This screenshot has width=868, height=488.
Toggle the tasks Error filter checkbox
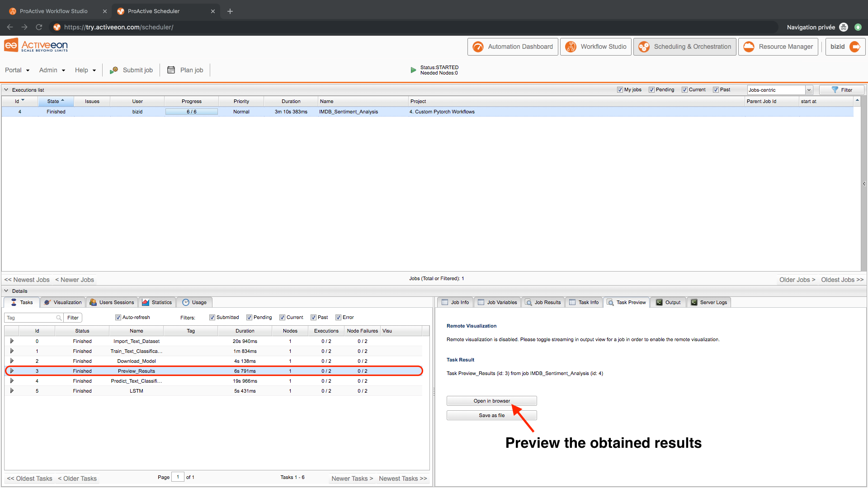(x=338, y=317)
